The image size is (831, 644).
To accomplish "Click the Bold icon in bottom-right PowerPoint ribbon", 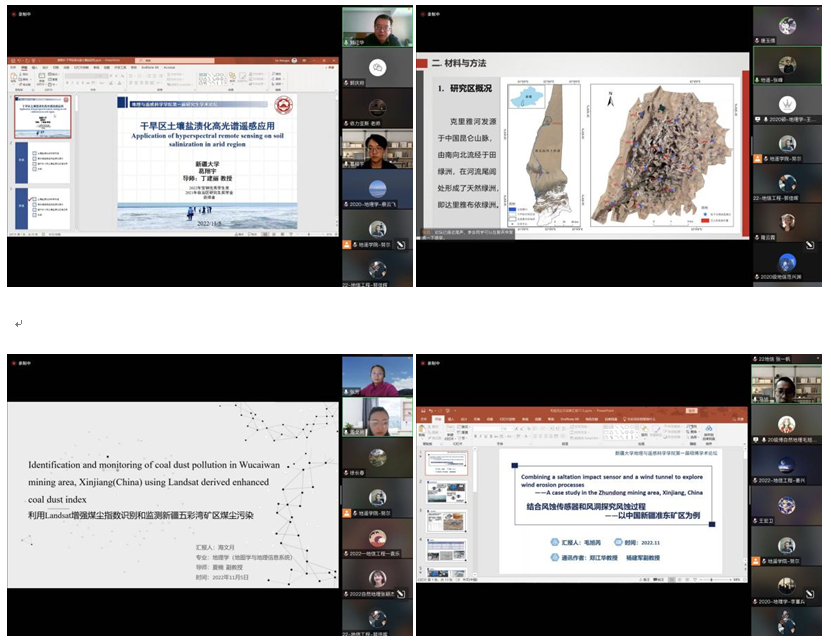I will pos(473,434).
